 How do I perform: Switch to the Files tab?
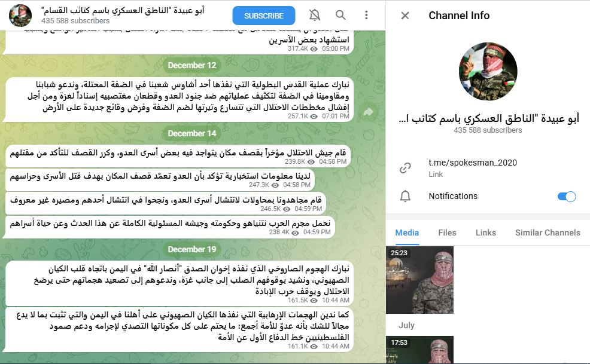tap(447, 233)
